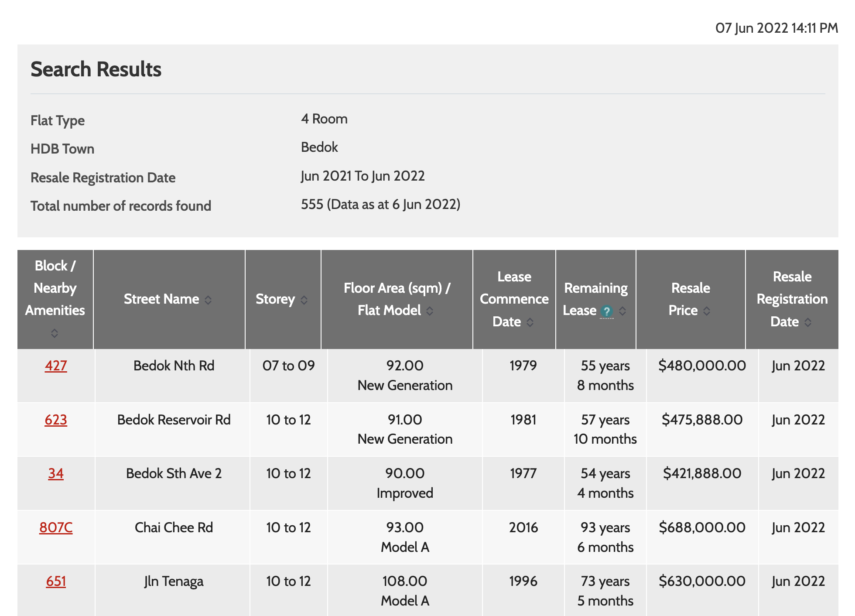Open Remaining Lease help question icon
Screen dimensions: 855x616
point(606,311)
